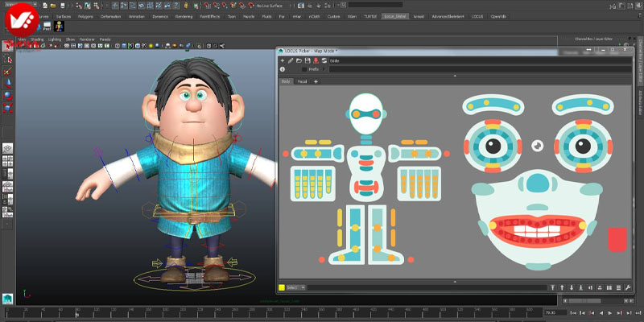Collapse the LOCUS Picker bottom bar arrow
This screenshot has width=644, height=322.
point(455,282)
